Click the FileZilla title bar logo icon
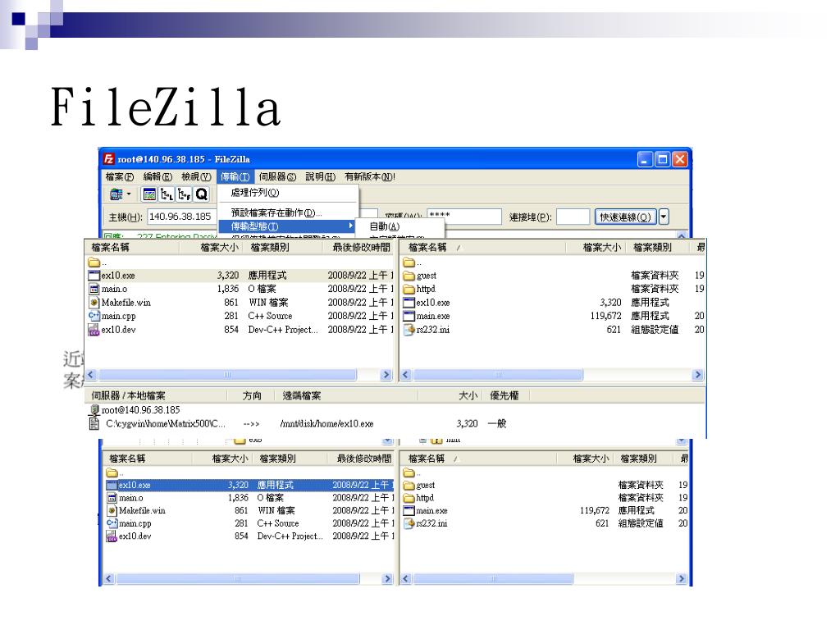This screenshot has width=840, height=630. point(109,159)
